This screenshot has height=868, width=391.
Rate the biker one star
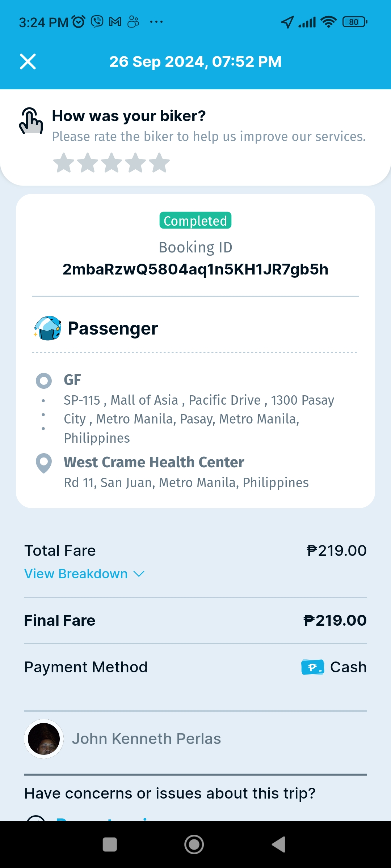click(x=64, y=163)
